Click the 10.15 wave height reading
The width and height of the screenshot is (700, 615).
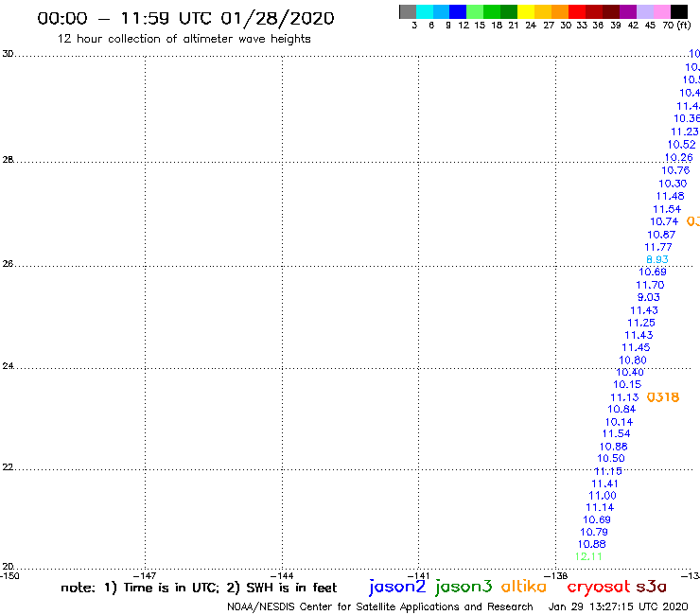(x=627, y=384)
